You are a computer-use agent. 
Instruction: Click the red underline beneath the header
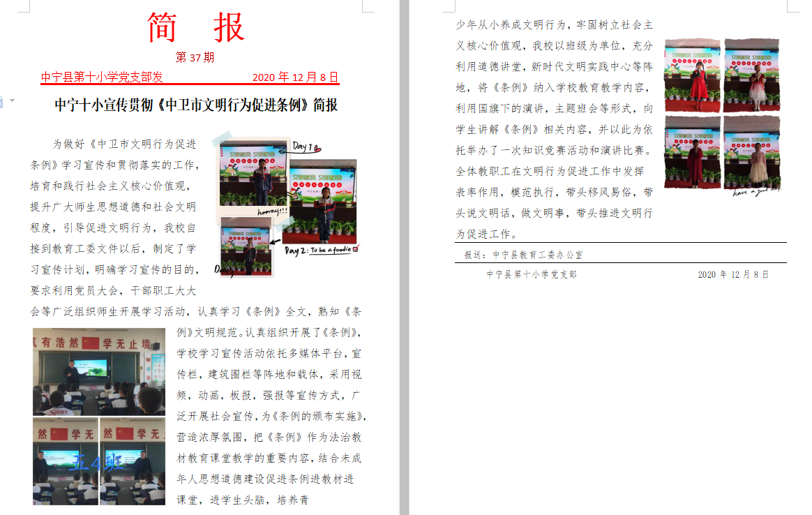point(188,85)
